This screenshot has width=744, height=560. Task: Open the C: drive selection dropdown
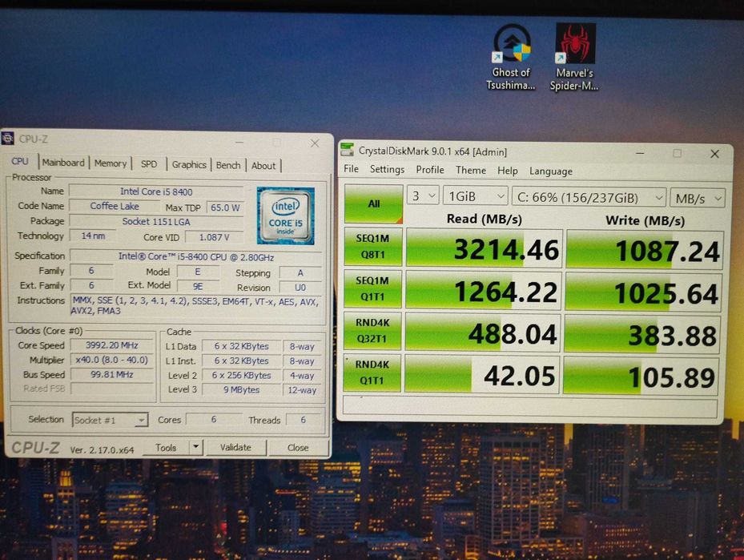589,197
